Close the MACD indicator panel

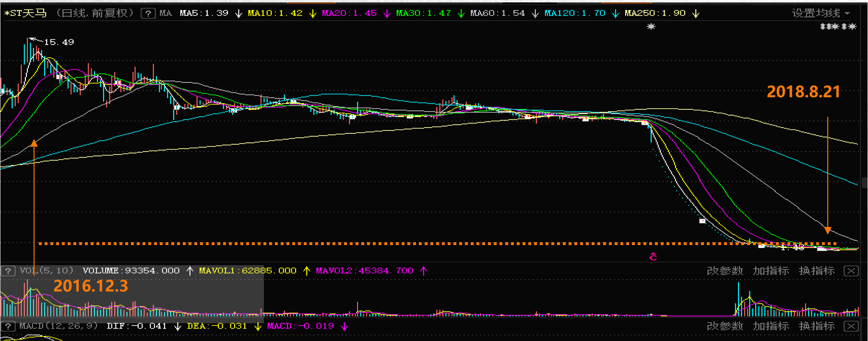(x=851, y=327)
